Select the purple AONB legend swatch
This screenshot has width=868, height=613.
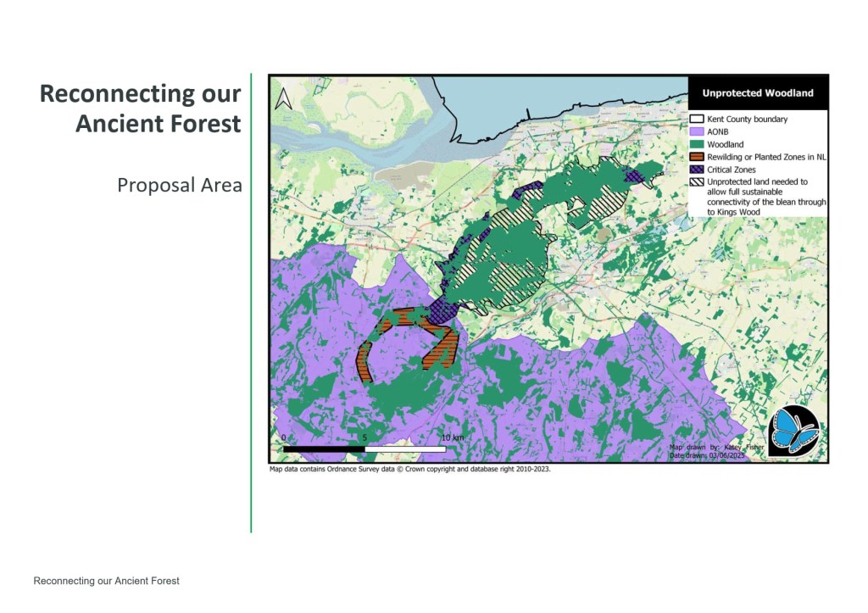(x=697, y=132)
